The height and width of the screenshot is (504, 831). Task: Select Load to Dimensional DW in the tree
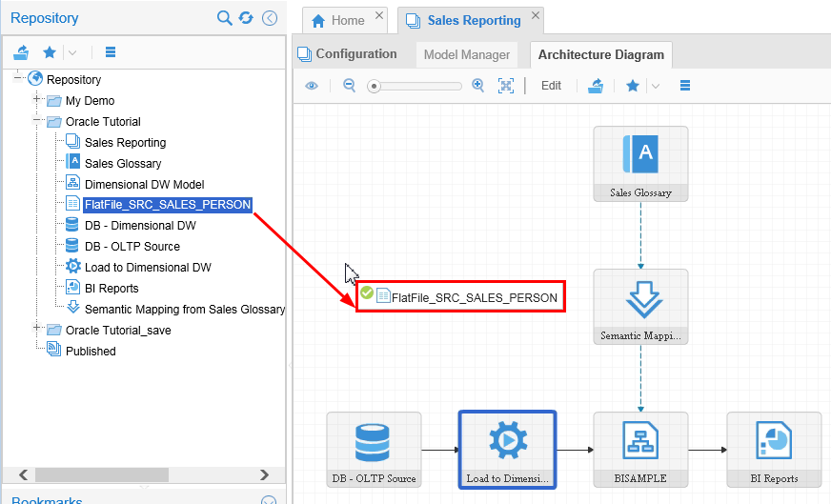(148, 268)
